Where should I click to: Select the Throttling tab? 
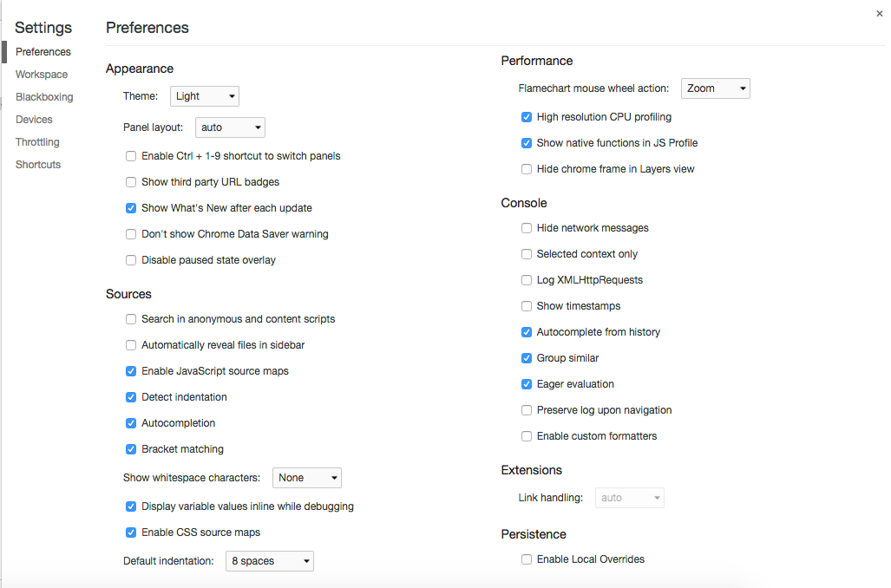tap(37, 142)
